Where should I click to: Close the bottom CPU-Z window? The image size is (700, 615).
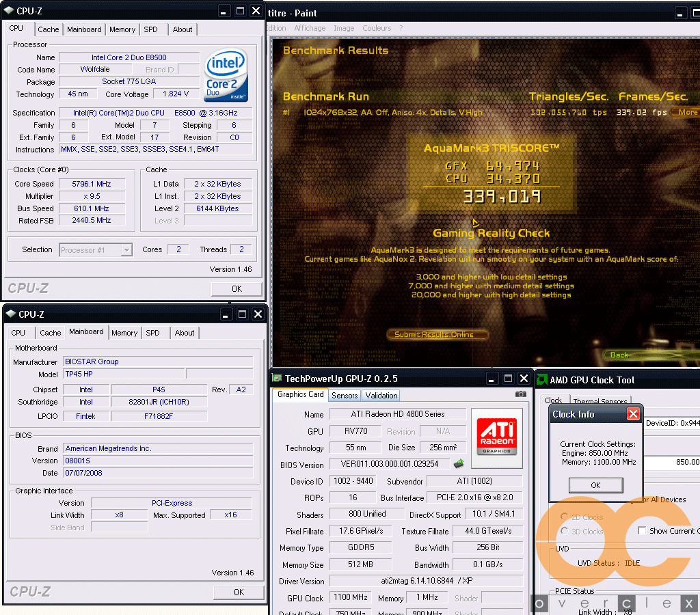(x=258, y=314)
